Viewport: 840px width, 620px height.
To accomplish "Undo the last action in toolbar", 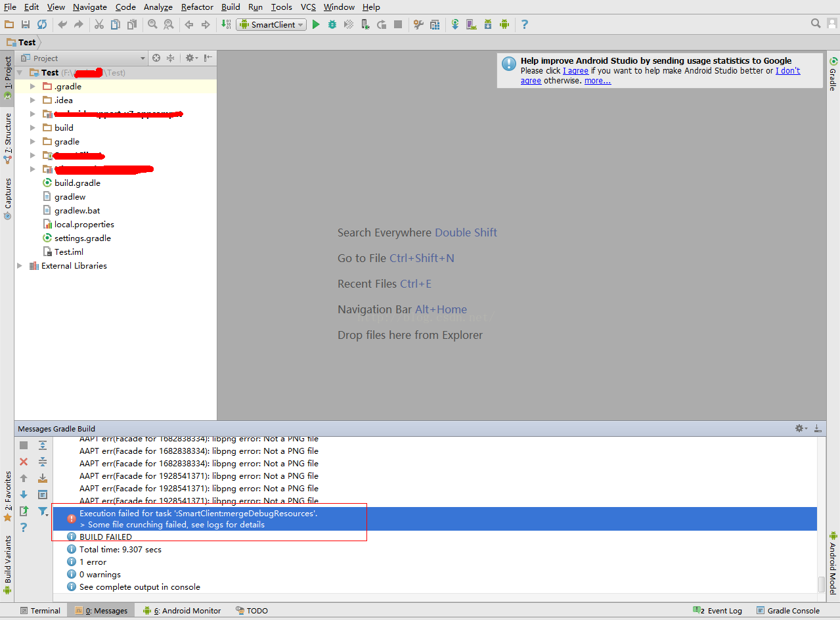I will point(62,24).
